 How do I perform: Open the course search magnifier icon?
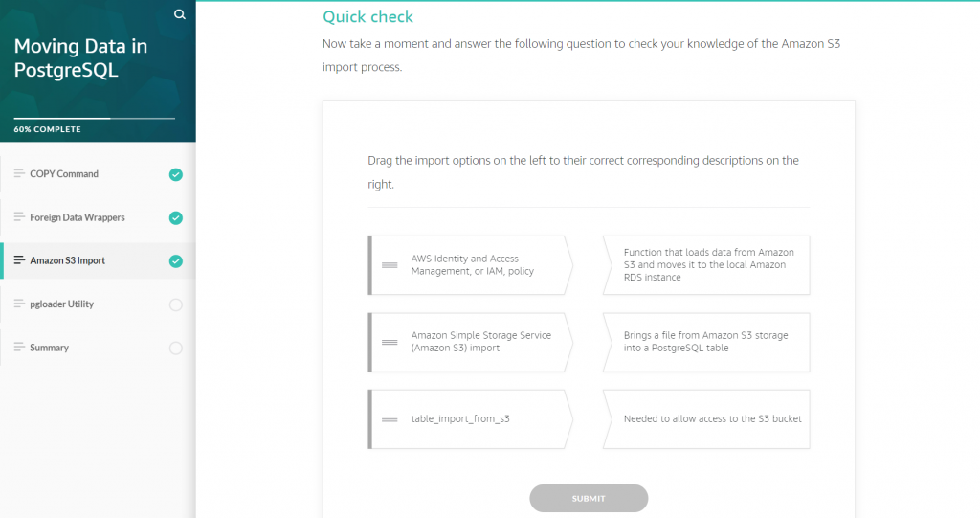[x=179, y=14]
